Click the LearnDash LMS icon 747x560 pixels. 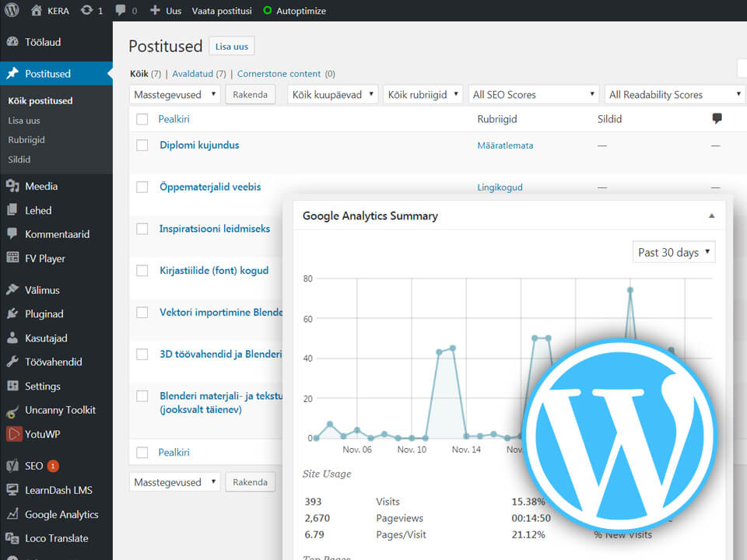(12, 489)
